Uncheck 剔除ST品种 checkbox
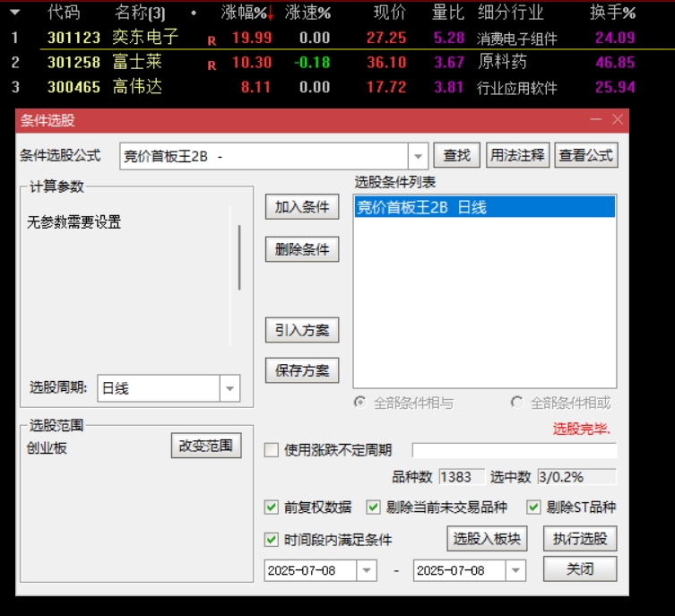Viewport: 675px width, 616px height. click(533, 508)
